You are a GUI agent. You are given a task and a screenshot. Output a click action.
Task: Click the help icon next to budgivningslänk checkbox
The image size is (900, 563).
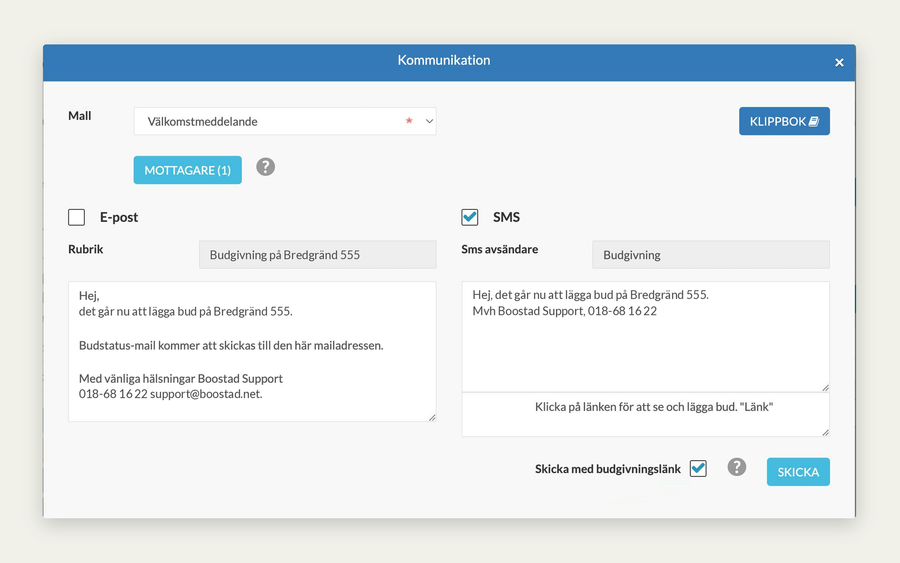coord(736,467)
